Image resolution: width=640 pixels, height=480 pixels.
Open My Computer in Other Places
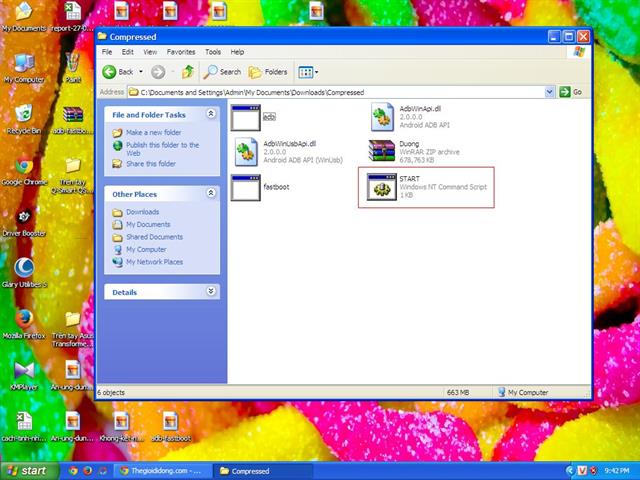click(x=146, y=249)
